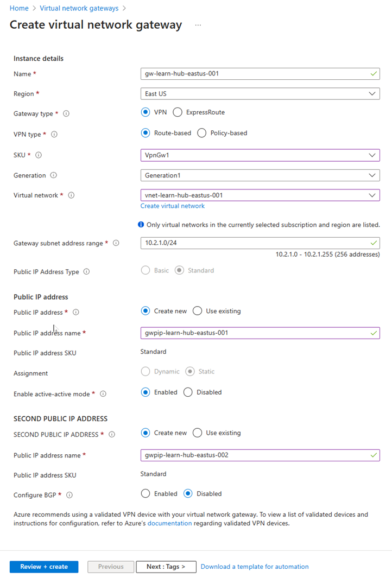The image size is (392, 578).
Task: Choose Policy-based VPN type
Action: coord(202,133)
